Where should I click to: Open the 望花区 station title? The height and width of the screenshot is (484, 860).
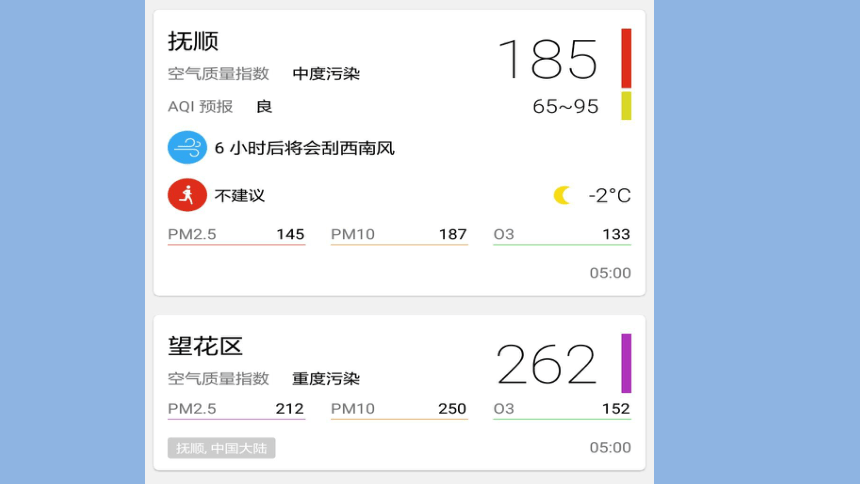point(205,346)
